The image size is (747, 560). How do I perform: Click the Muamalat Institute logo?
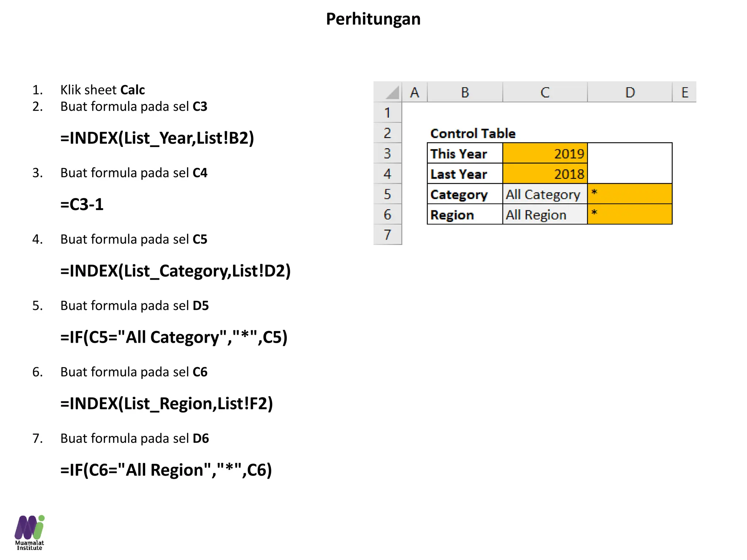pyautogui.click(x=30, y=532)
